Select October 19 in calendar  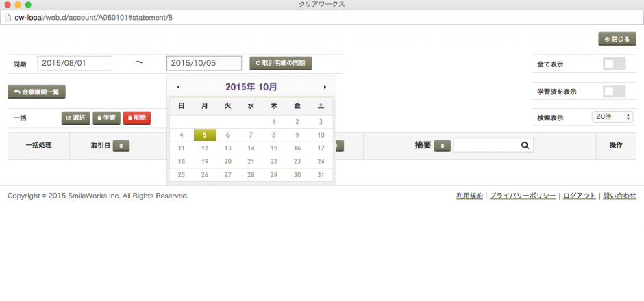(x=205, y=161)
